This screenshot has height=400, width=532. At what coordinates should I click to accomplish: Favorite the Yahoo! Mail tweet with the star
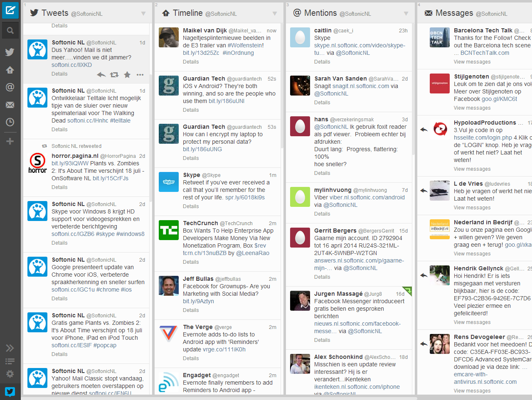point(127,75)
